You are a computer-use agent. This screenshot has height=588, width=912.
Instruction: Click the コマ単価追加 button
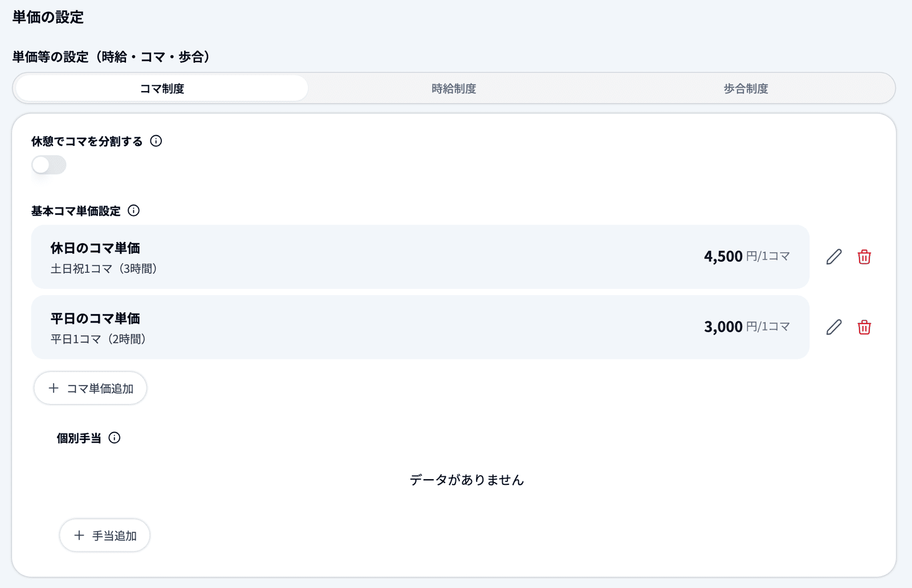click(91, 389)
